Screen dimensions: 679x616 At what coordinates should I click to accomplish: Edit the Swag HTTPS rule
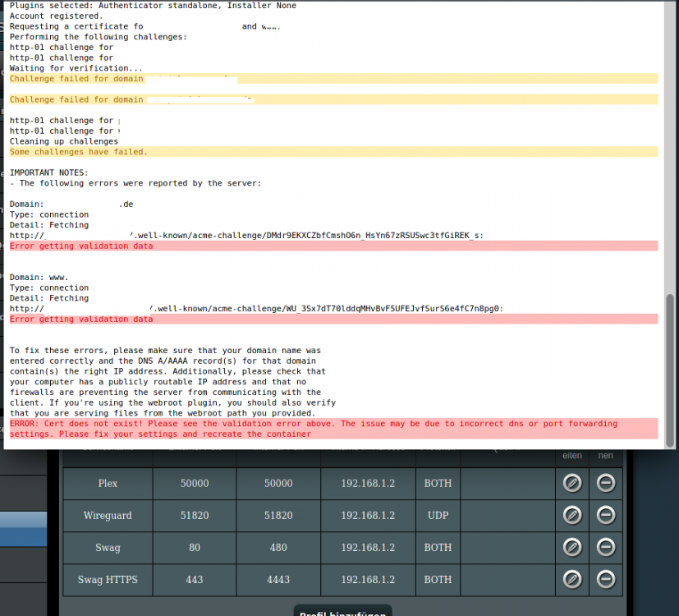point(572,579)
